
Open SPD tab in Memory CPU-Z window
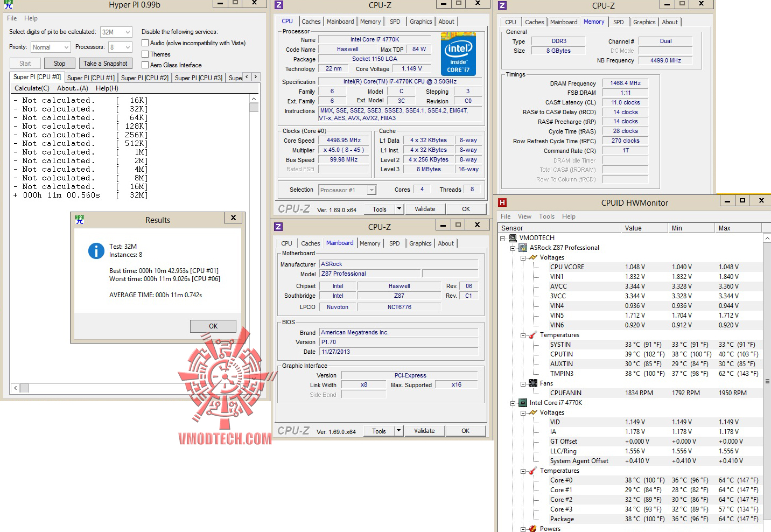pos(618,22)
